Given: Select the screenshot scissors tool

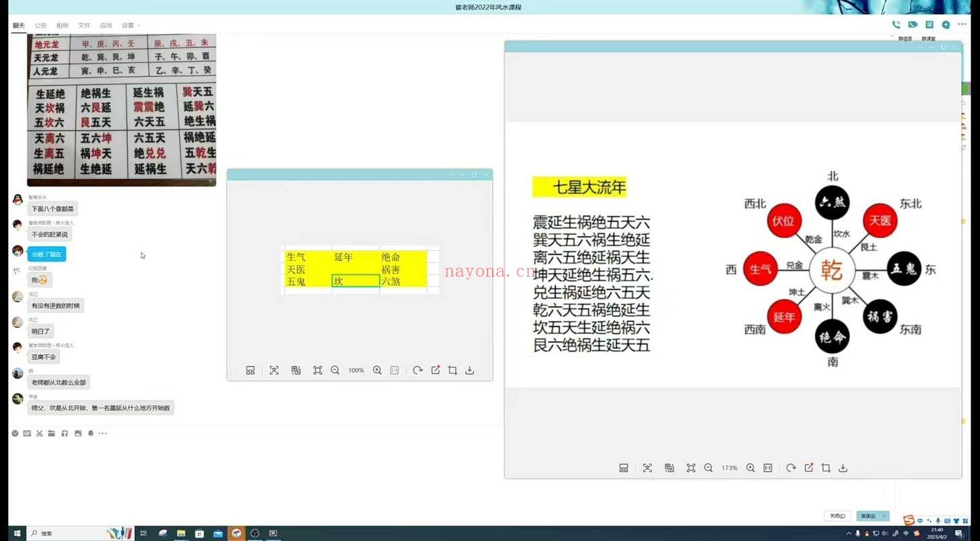Looking at the screenshot, I should [39, 433].
